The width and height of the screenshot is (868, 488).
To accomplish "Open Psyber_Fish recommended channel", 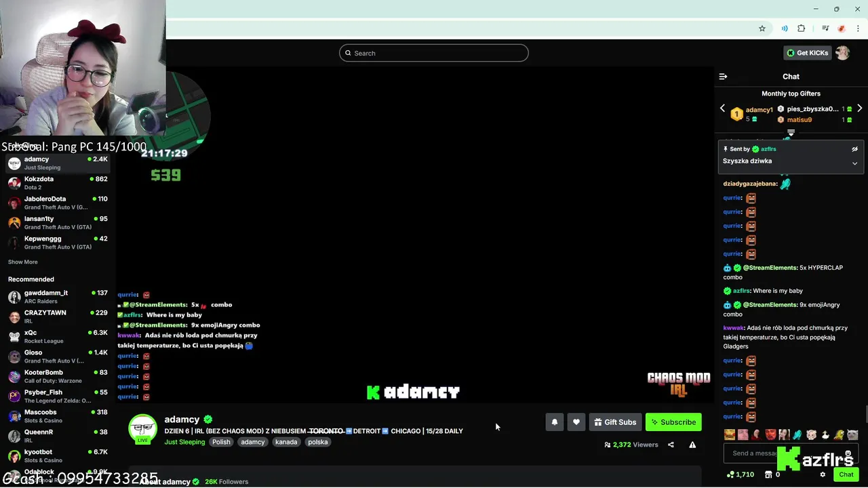I will click(x=58, y=396).
